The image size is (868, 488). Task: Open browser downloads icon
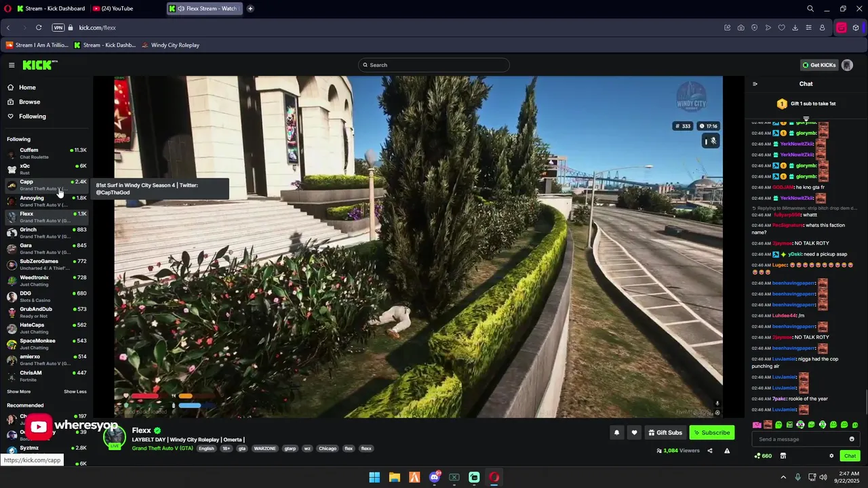point(795,28)
